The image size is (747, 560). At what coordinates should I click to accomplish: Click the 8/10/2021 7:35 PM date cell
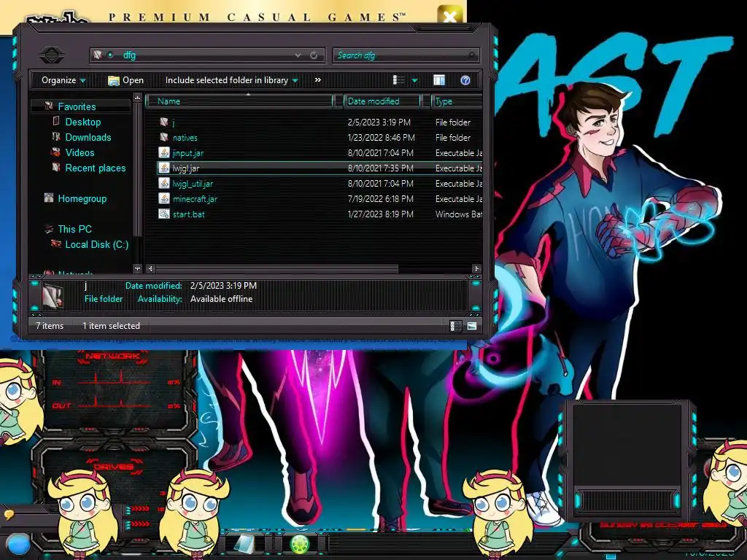click(x=381, y=168)
